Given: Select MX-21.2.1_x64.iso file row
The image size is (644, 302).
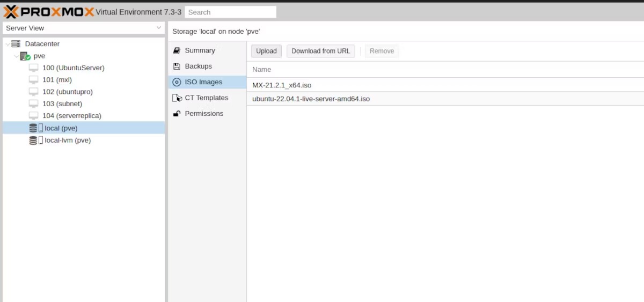Looking at the screenshot, I should point(445,85).
